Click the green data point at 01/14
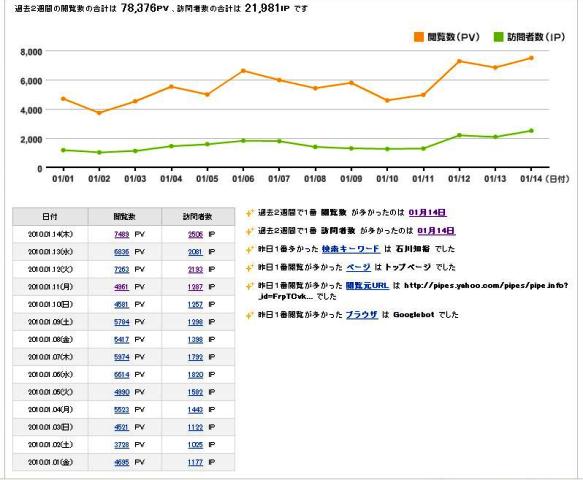This screenshot has height=480, width=583. (x=531, y=131)
